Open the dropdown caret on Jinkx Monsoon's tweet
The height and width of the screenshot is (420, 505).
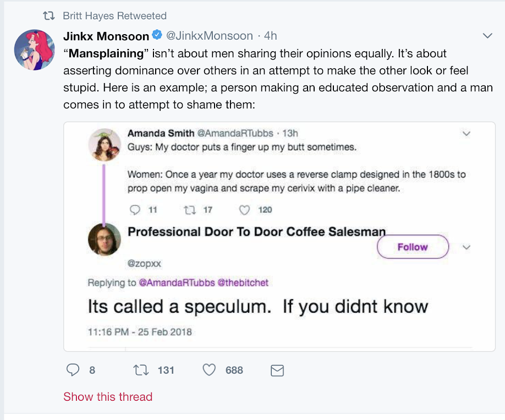pyautogui.click(x=487, y=35)
